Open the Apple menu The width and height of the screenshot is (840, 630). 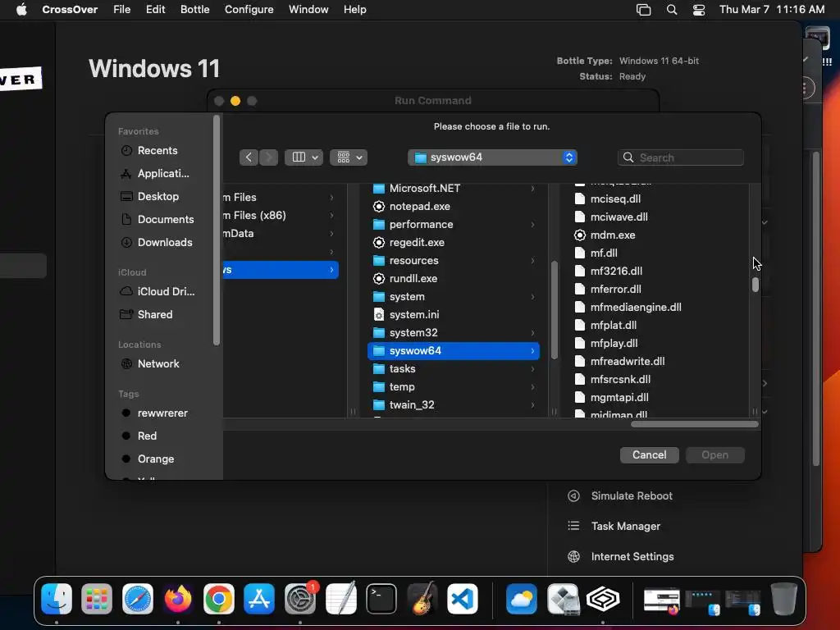pos(21,10)
